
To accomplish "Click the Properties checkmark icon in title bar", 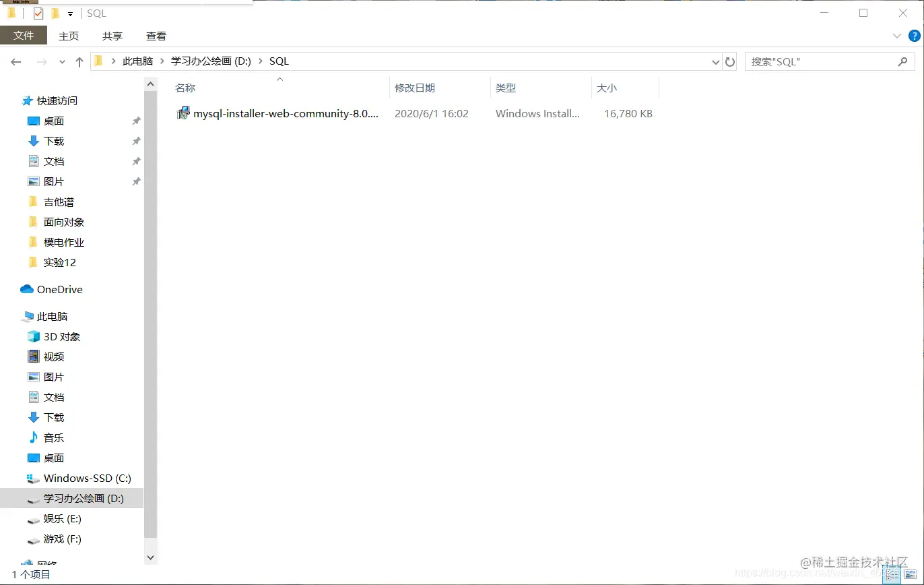I will click(x=38, y=13).
